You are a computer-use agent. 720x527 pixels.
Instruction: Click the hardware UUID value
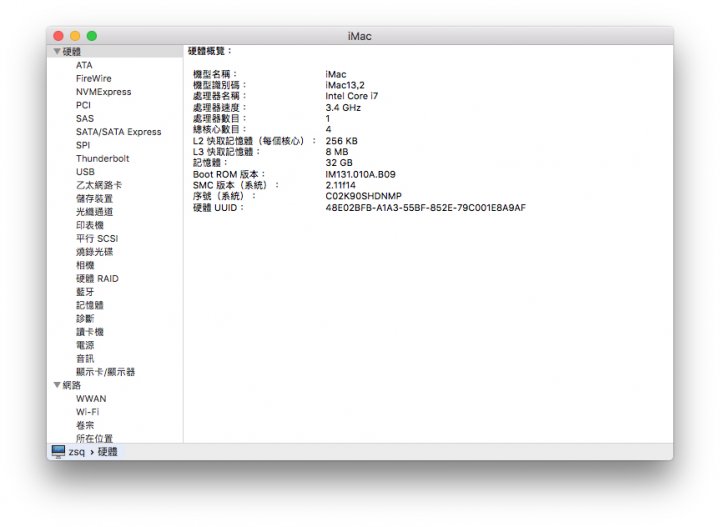426,208
